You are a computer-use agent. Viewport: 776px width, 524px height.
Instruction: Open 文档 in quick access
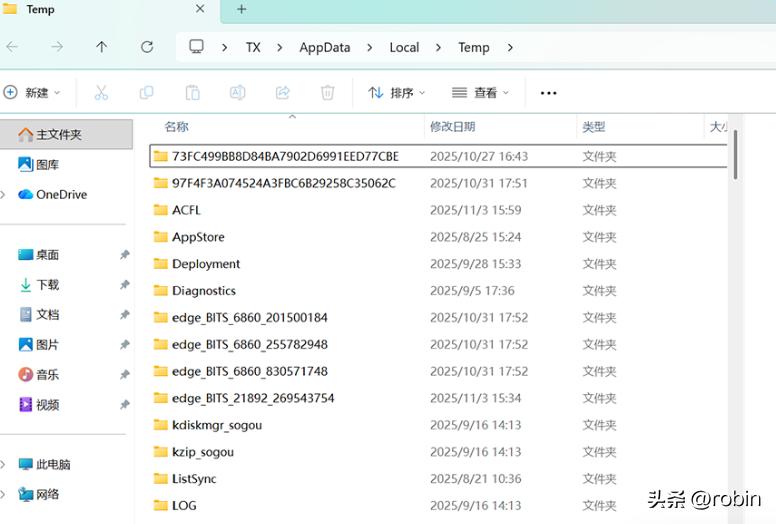click(x=38, y=314)
